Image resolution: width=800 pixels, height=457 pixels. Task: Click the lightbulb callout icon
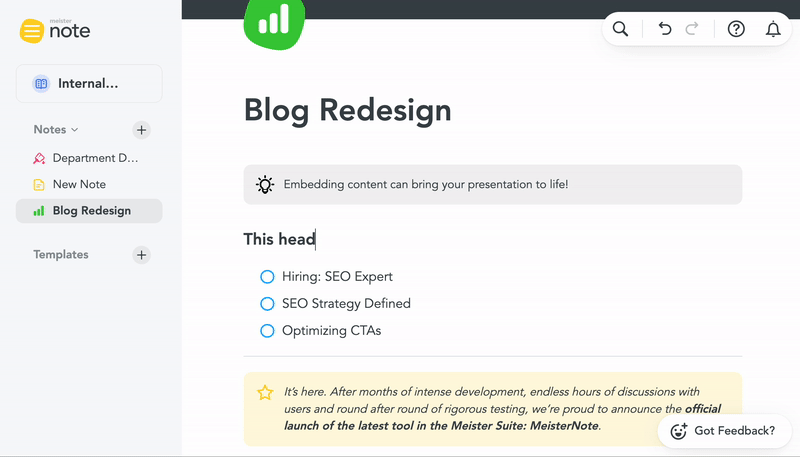265,185
